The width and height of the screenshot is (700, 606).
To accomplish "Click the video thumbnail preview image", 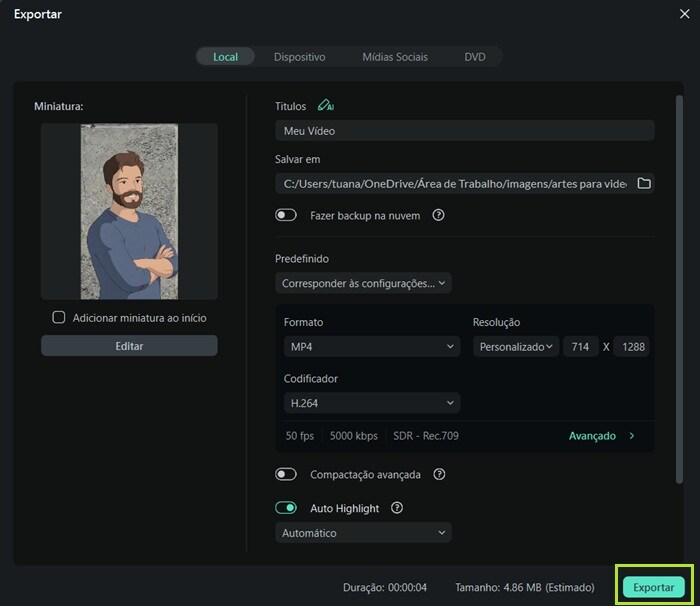I will click(x=129, y=211).
